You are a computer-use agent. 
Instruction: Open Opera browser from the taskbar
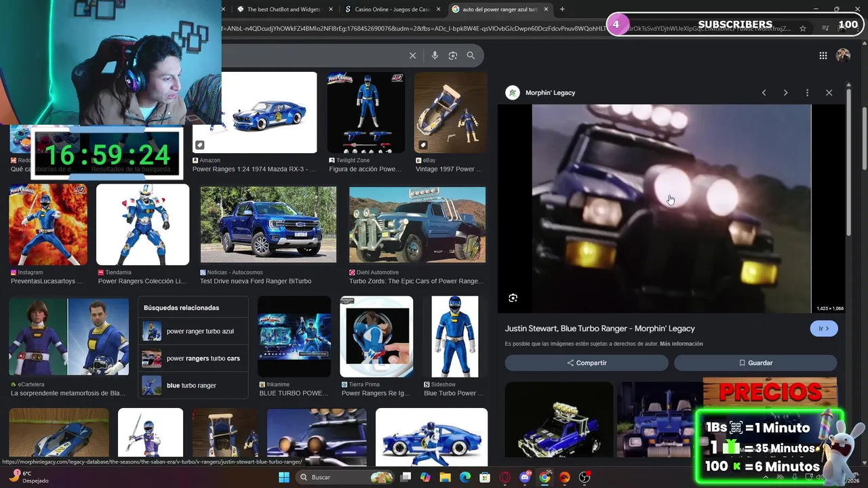[x=505, y=477]
